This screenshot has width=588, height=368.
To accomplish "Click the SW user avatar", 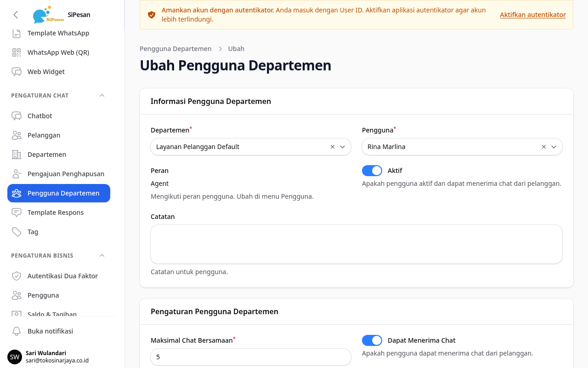I will tap(15, 357).
